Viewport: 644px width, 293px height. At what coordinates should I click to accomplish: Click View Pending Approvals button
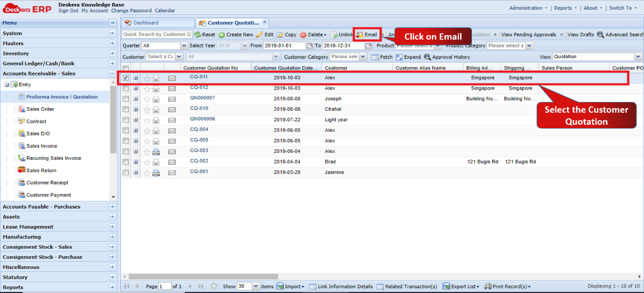click(525, 34)
